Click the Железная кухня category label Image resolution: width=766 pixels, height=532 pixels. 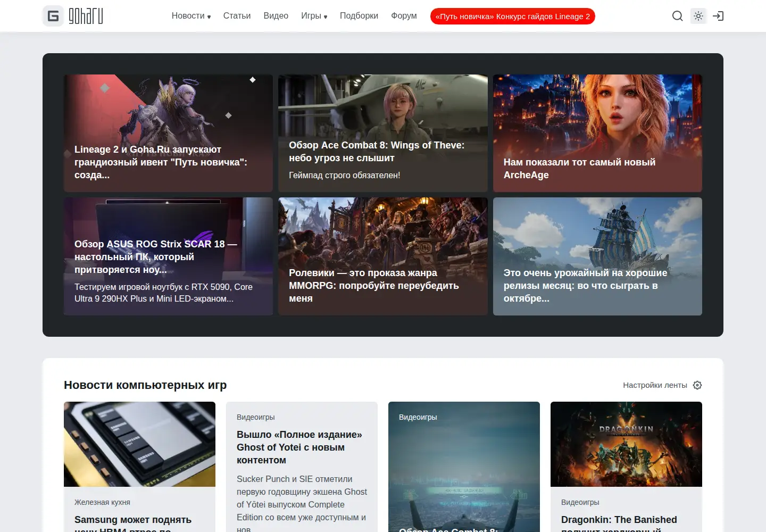102,502
